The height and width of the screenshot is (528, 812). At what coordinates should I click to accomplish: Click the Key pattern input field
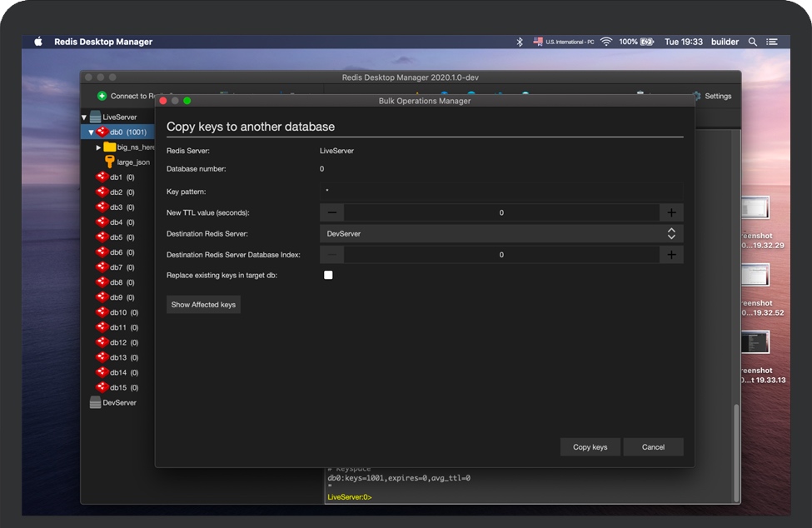tap(501, 191)
